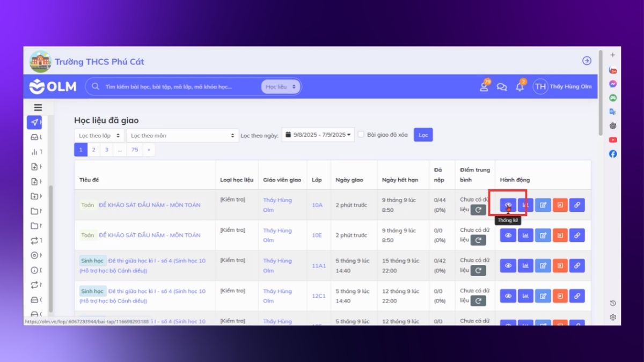This screenshot has width=644, height=362.
Task: View the 12C1 assignment with the eye icon
Action: (508, 296)
